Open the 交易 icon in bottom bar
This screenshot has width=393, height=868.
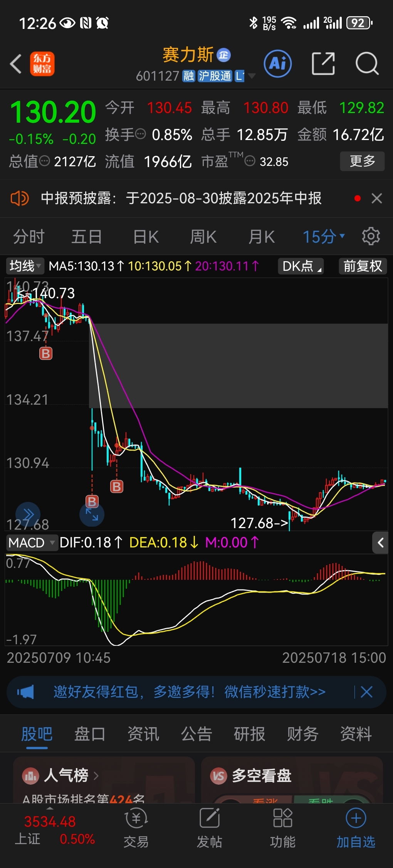136,818
